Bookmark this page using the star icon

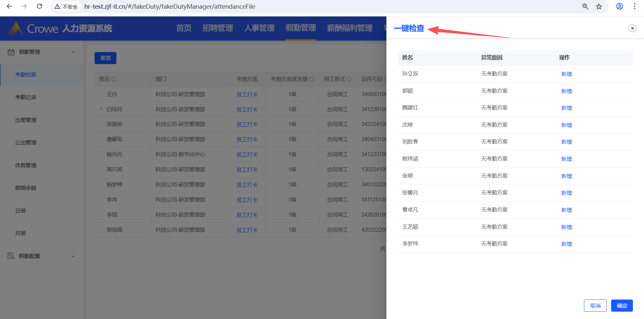coord(599,6)
